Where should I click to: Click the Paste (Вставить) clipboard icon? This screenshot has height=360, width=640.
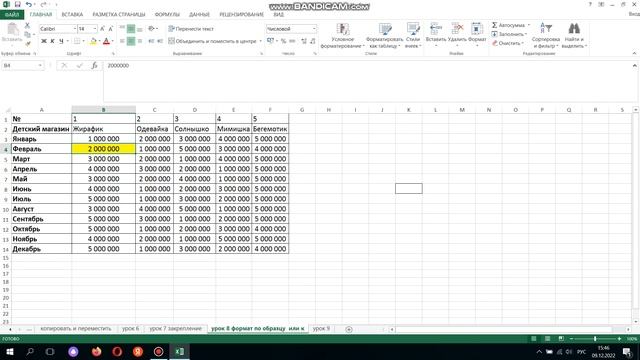[x=12, y=33]
